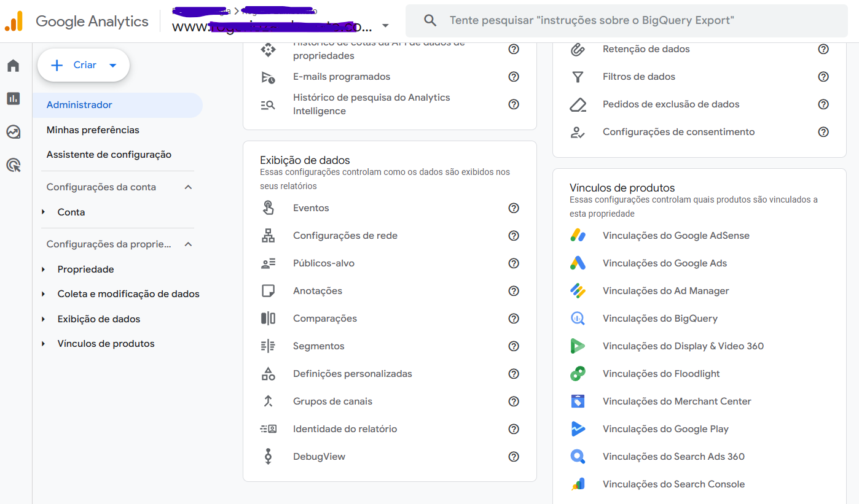Expand the Propriedade tree item
859x504 pixels.
[x=44, y=269]
